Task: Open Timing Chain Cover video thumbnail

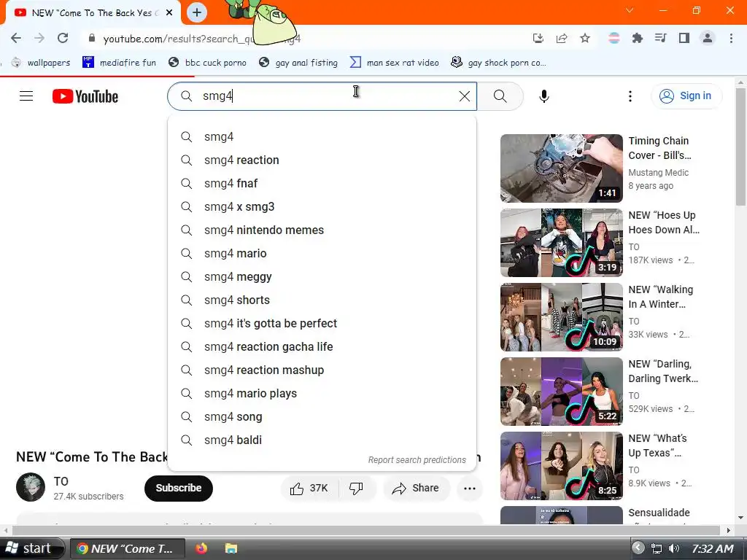Action: pyautogui.click(x=561, y=168)
